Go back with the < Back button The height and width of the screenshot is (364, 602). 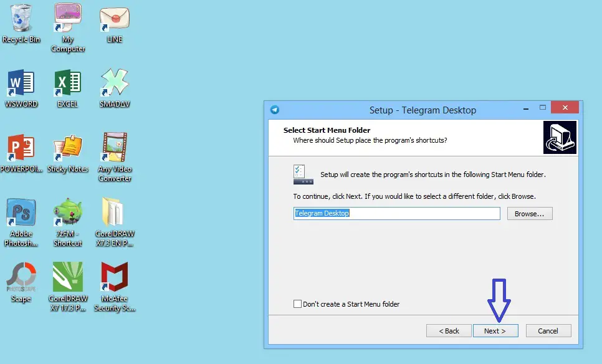click(x=449, y=331)
